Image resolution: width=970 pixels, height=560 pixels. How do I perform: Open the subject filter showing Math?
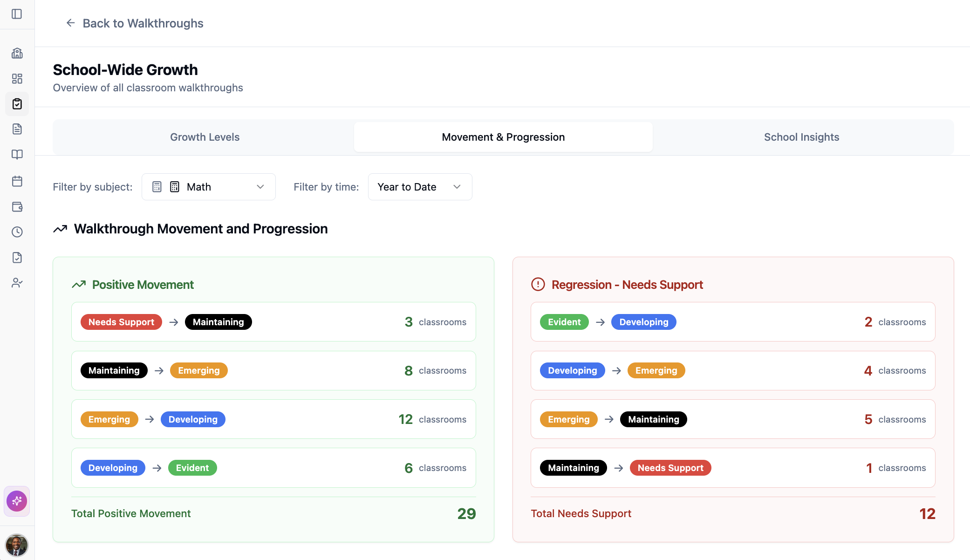tap(208, 186)
